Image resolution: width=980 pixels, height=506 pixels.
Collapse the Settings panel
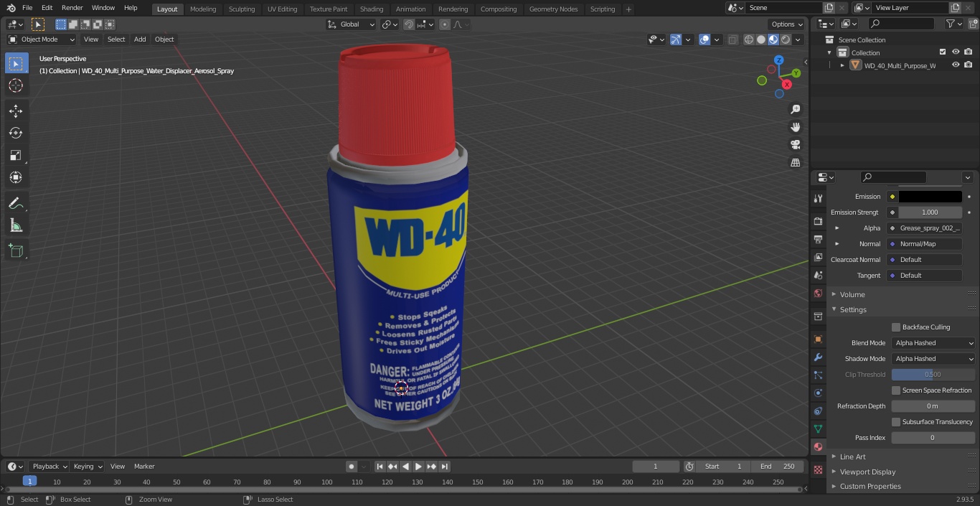click(852, 310)
